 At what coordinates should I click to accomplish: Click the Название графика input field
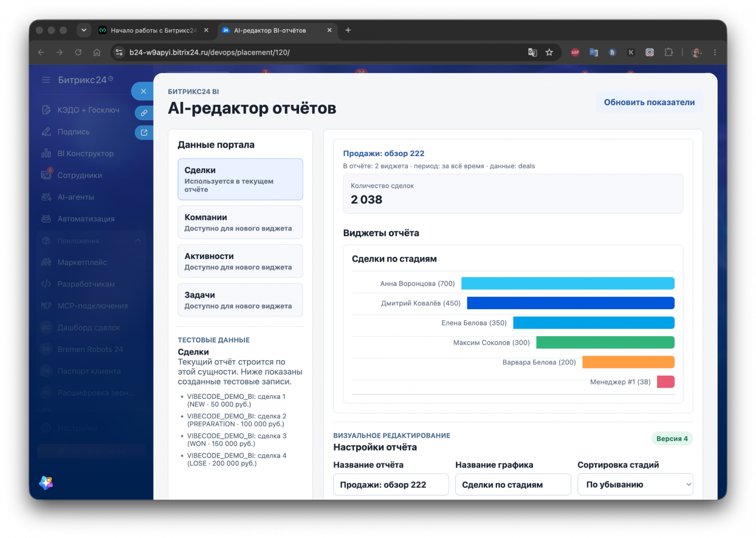pyautogui.click(x=513, y=484)
